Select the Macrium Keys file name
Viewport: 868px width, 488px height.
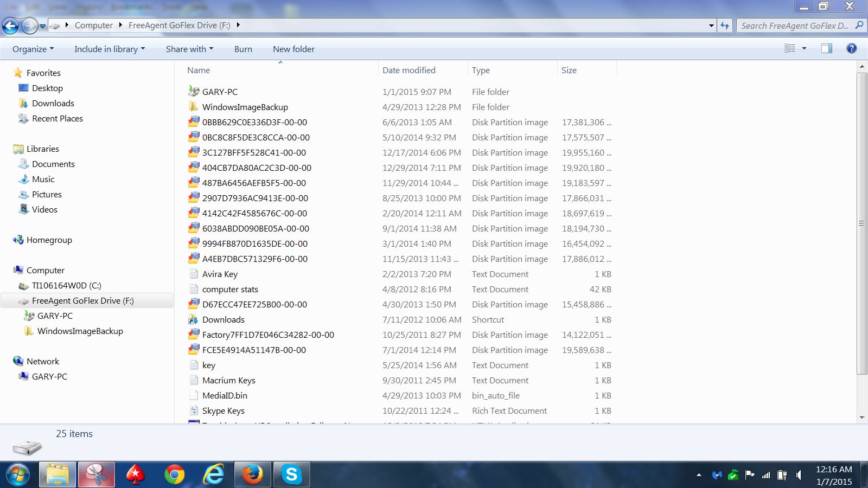point(229,380)
